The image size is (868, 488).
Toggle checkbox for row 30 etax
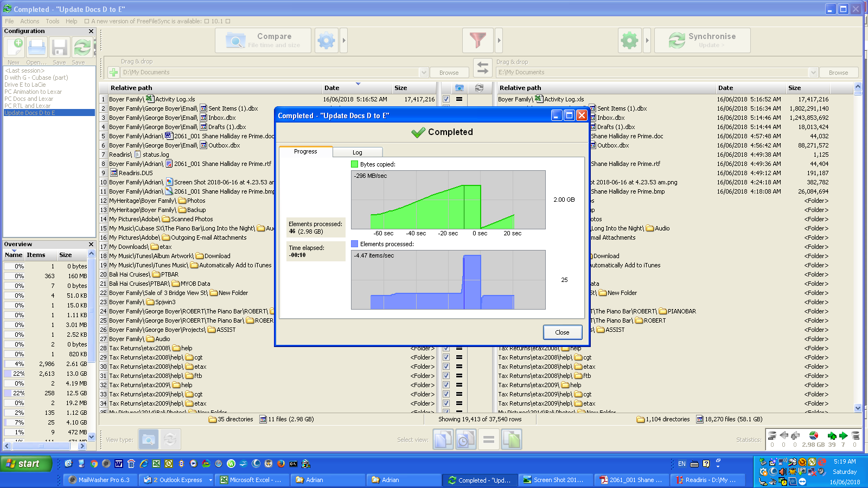click(446, 367)
